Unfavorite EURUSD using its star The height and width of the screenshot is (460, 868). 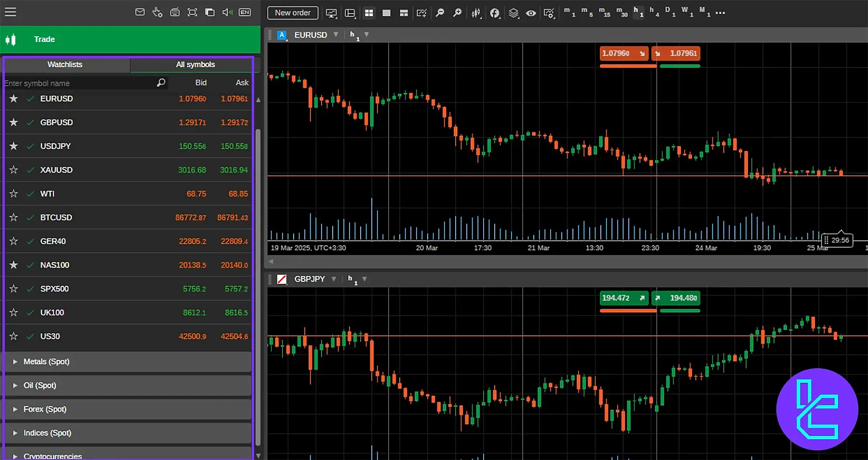click(x=14, y=98)
